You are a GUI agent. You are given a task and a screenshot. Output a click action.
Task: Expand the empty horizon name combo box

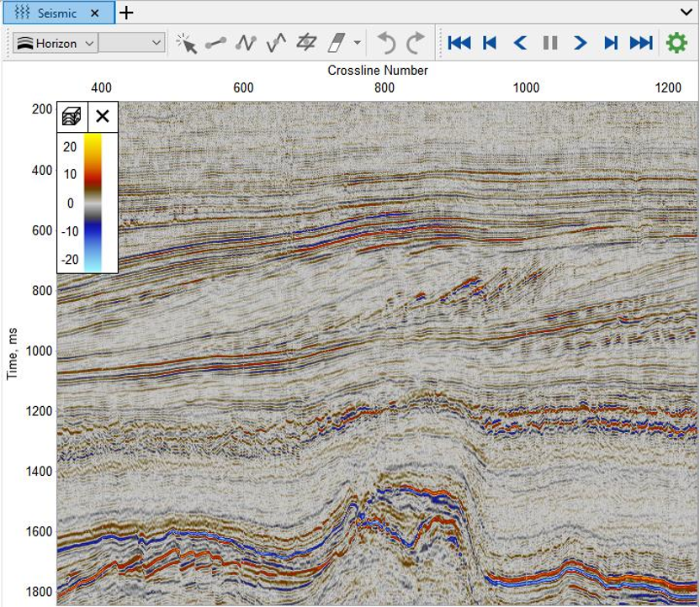click(x=133, y=43)
